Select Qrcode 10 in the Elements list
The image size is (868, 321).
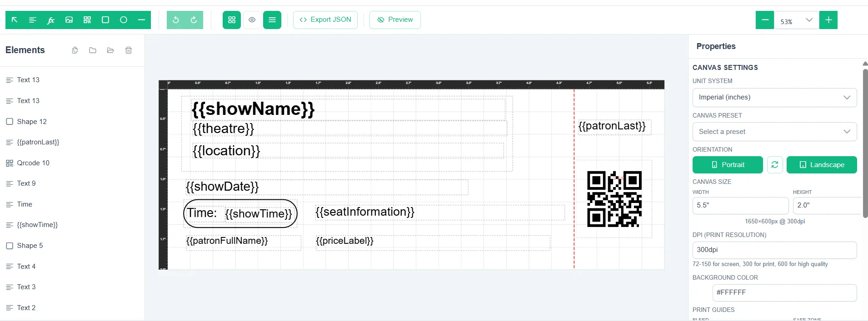pos(72,163)
